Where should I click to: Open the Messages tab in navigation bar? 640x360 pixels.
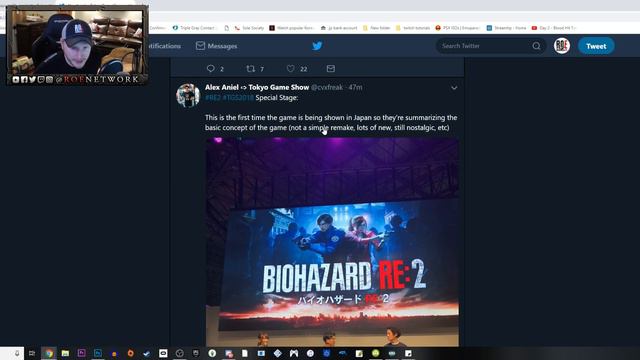[216, 46]
